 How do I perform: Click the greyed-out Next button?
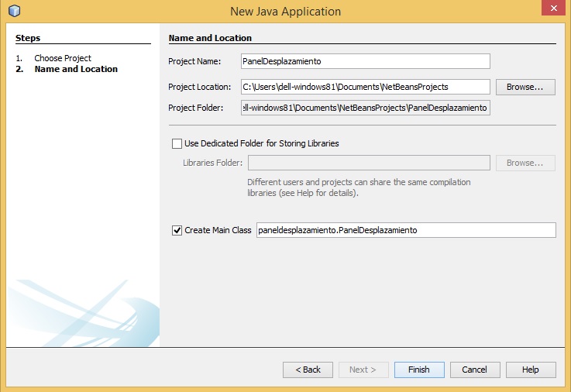pos(363,370)
